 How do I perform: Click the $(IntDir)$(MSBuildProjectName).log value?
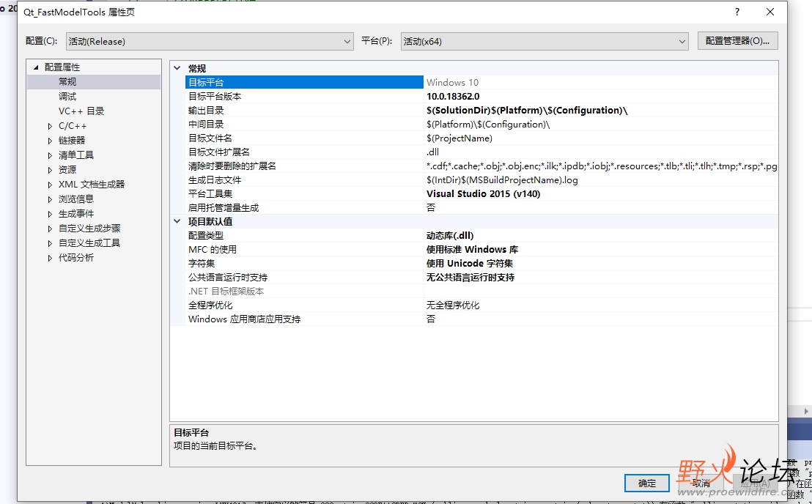pyautogui.click(x=502, y=180)
